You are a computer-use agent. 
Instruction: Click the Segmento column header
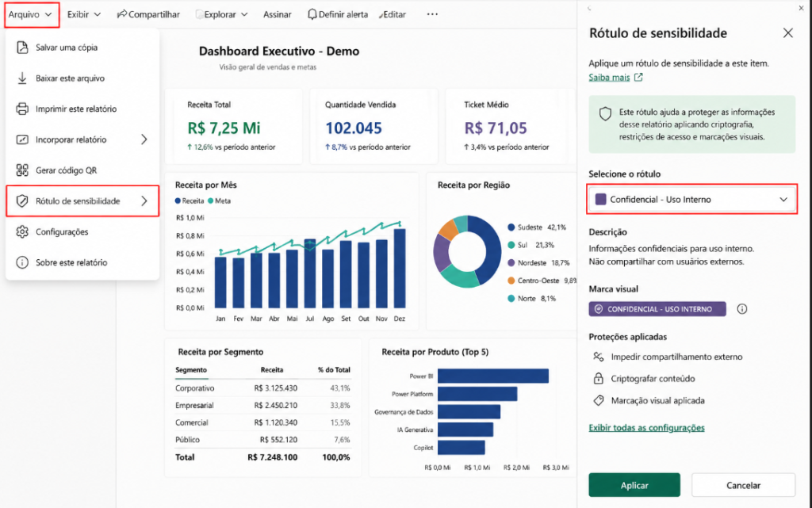[191, 370]
